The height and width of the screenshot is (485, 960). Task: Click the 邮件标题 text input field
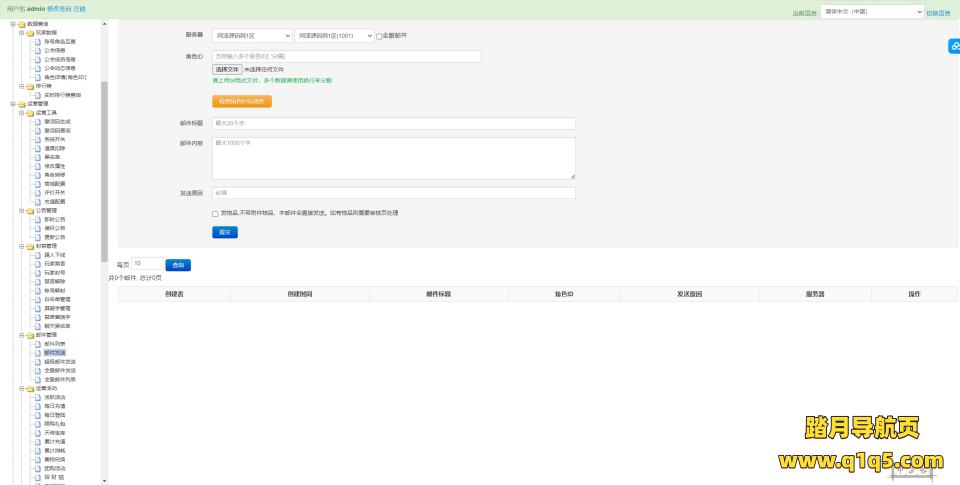[394, 123]
